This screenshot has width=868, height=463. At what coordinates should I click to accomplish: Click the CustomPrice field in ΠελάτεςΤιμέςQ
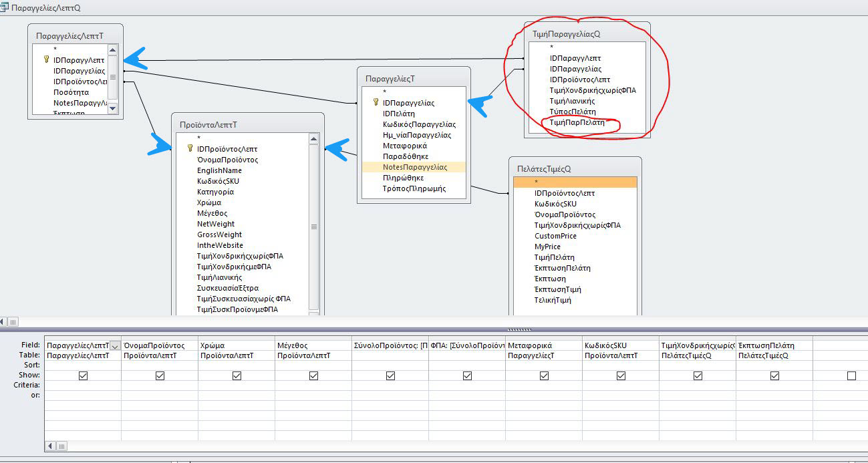coord(555,236)
